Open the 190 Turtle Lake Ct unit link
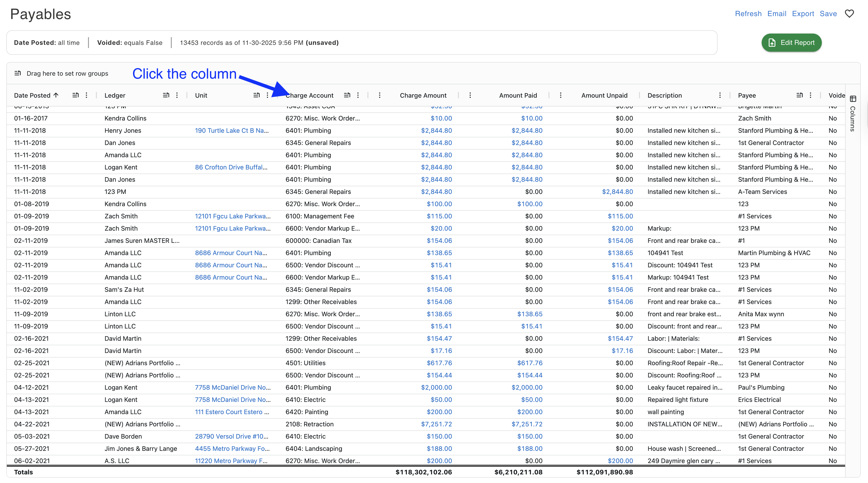Screen dimensions: 868x483 click(231, 130)
